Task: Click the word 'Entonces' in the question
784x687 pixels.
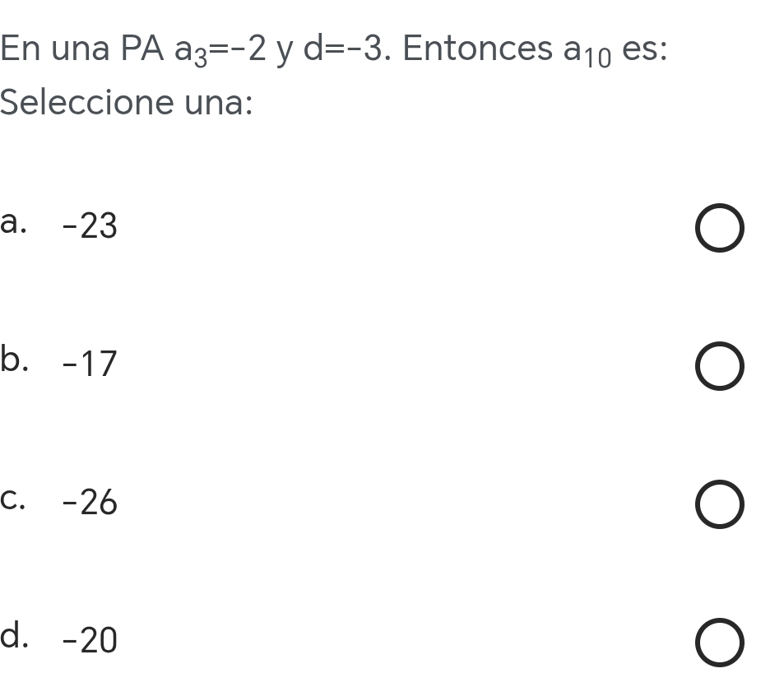Action: (478, 49)
